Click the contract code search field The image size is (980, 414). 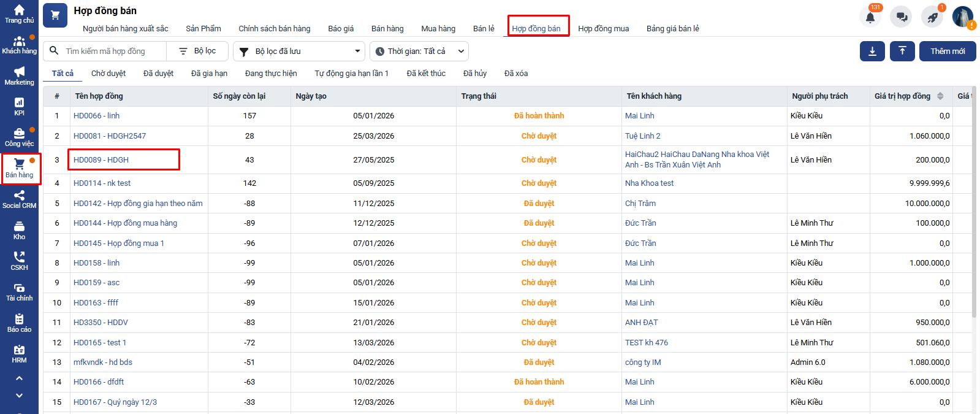coord(110,52)
